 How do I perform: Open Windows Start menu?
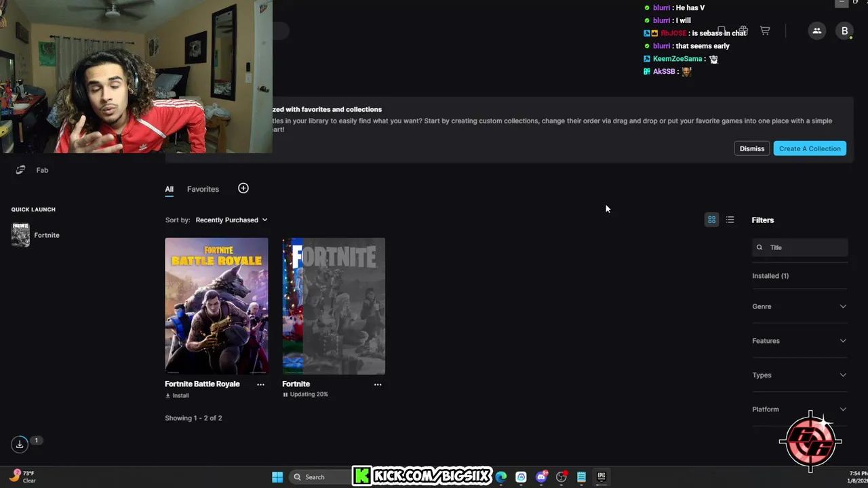coord(277,477)
